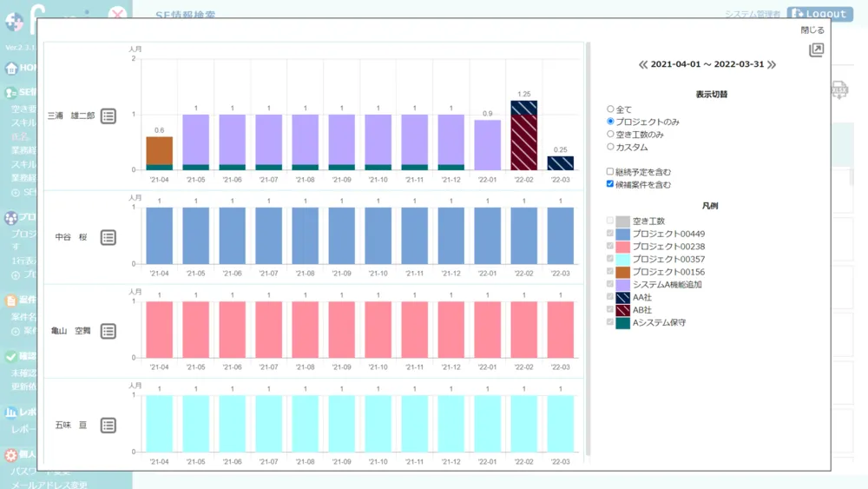Click the HOME icon in the sidebar
This screenshot has height=489, width=868.
(10, 67)
